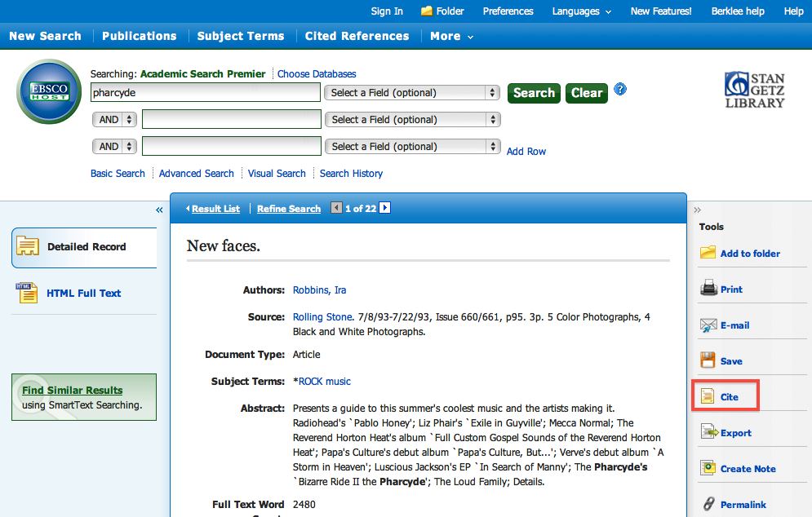Click Sign In at the top
812x517 pixels.
pyautogui.click(x=386, y=11)
